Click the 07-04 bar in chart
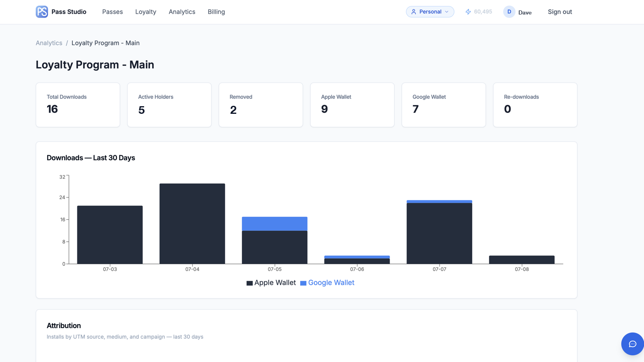The image size is (644, 362). tap(192, 224)
